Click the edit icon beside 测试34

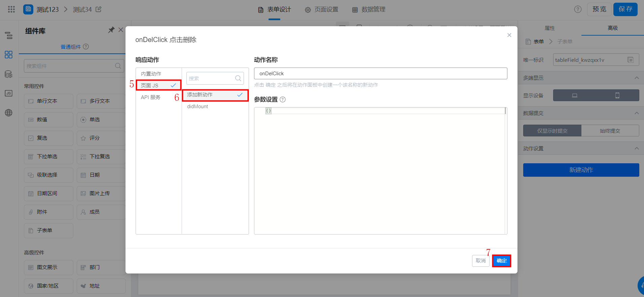pyautogui.click(x=99, y=9)
